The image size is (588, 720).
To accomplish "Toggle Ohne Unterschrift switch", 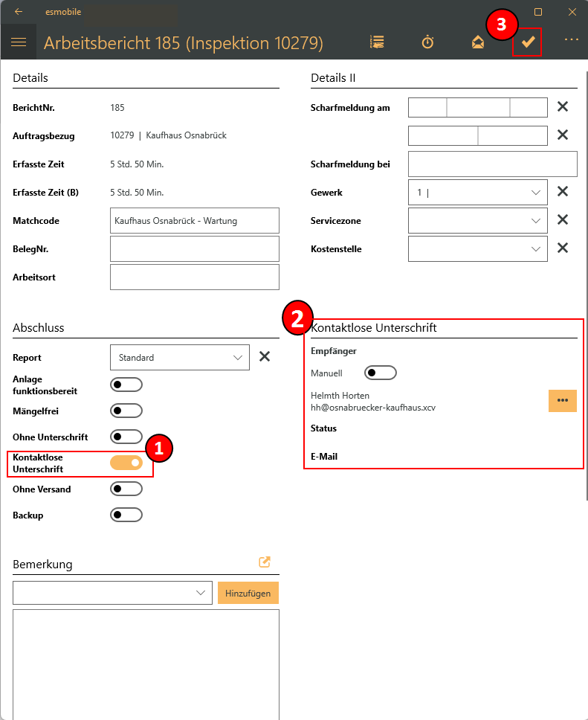I will 126,437.
